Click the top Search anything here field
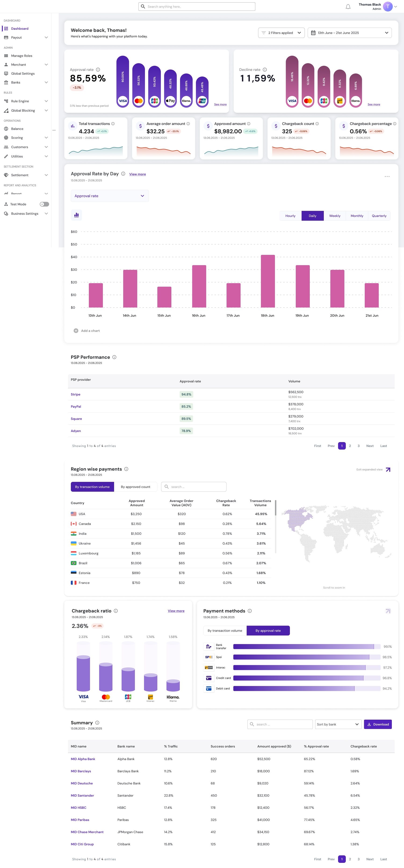The image size is (404, 868). click(x=197, y=7)
